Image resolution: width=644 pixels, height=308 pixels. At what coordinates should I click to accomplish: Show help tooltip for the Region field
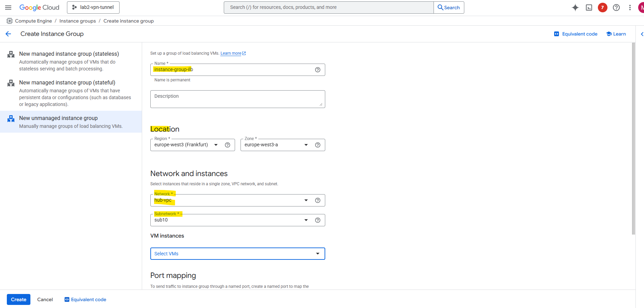click(x=228, y=145)
